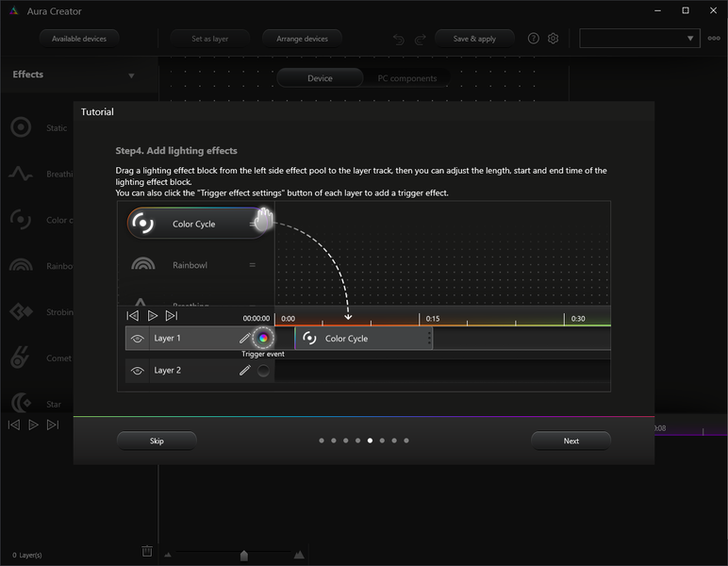Screen dimensions: 728x566
Task: Click Layer 1 trigger event color button
Action: [263, 338]
